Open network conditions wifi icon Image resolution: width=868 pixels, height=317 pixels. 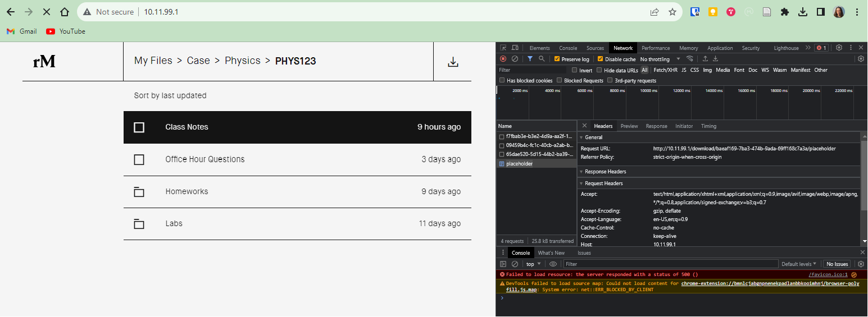(690, 59)
